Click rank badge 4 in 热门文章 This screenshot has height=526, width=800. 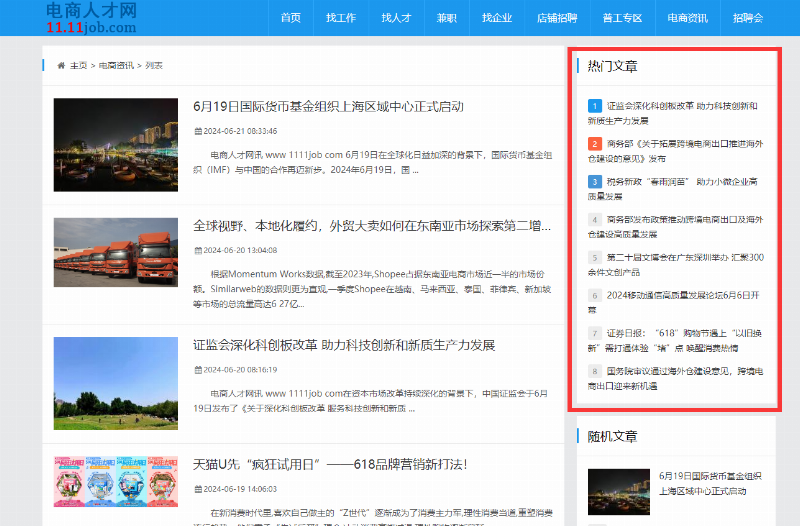coord(594,219)
